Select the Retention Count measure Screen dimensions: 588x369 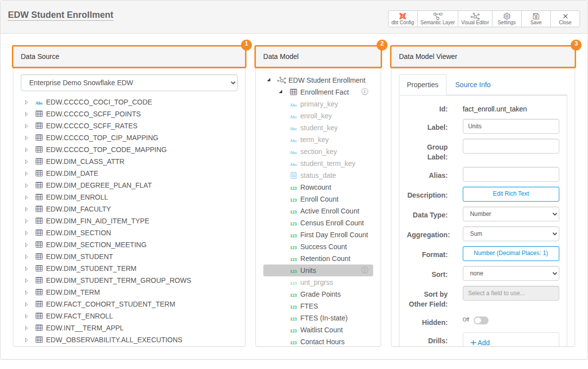point(325,259)
